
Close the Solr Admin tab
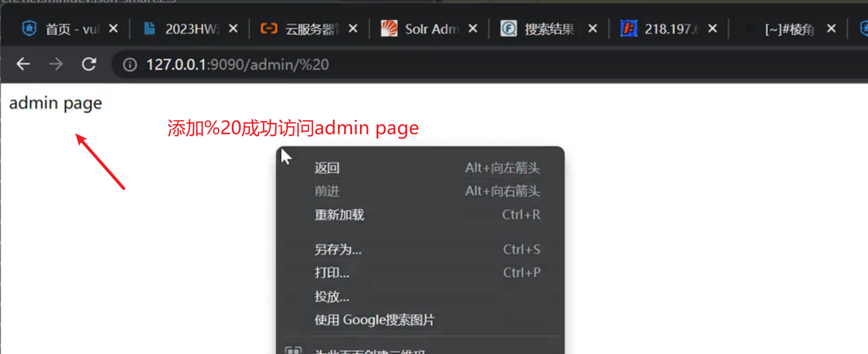(473, 29)
